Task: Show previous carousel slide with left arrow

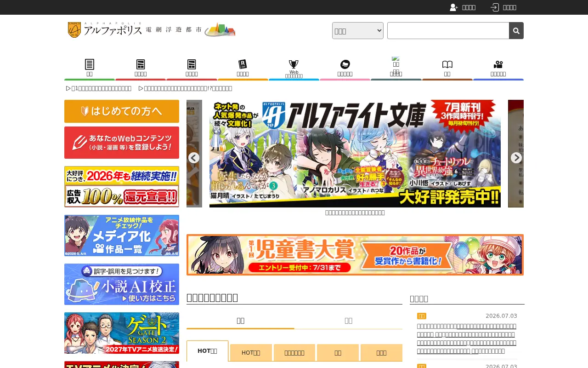Action: (x=194, y=158)
